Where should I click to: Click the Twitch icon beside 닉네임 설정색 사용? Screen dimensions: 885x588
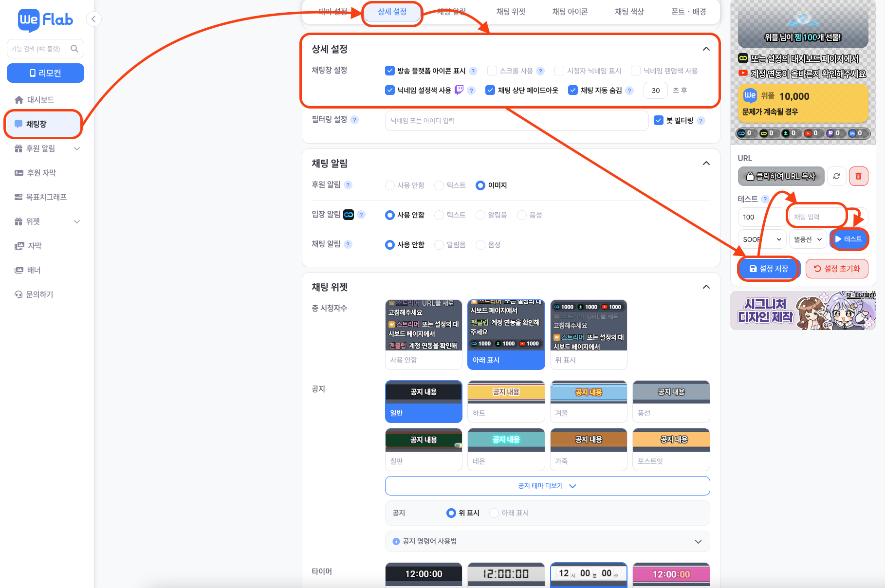click(459, 90)
